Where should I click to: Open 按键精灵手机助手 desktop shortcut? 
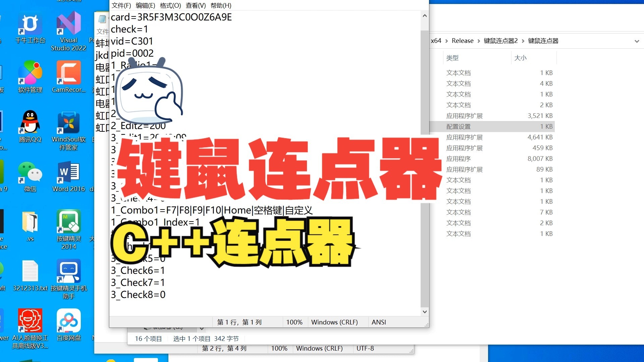69,279
